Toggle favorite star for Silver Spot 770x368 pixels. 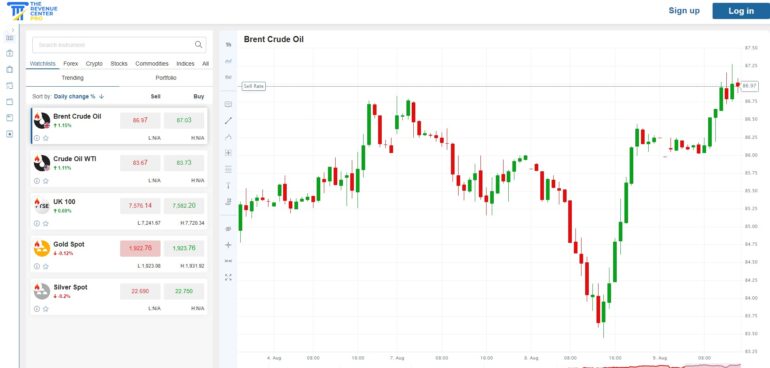(46, 309)
